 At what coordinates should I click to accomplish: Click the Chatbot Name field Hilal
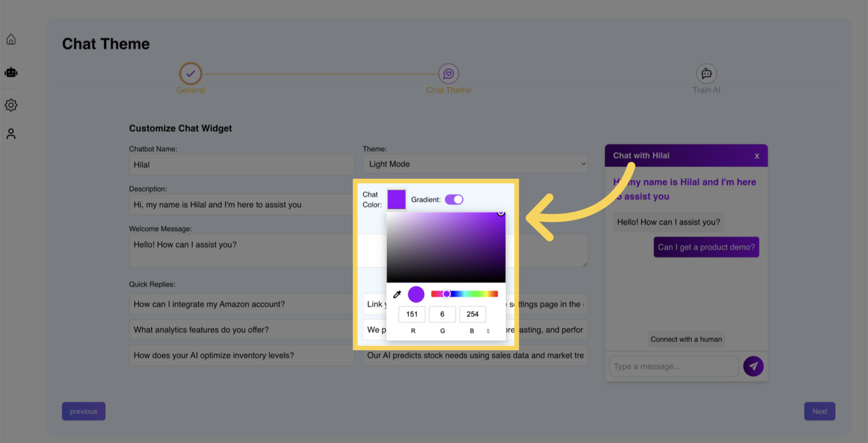pyautogui.click(x=241, y=165)
